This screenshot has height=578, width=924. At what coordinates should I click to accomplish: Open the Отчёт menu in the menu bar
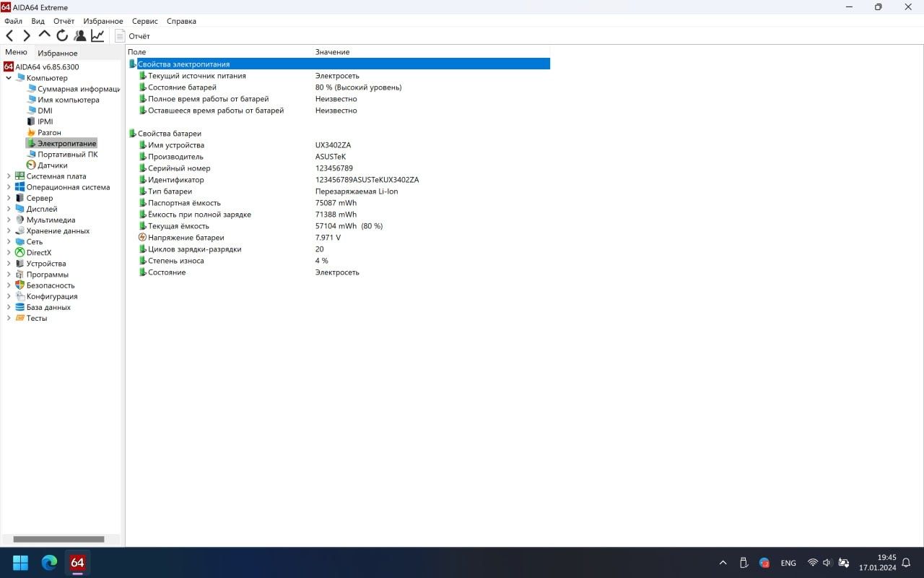point(64,21)
